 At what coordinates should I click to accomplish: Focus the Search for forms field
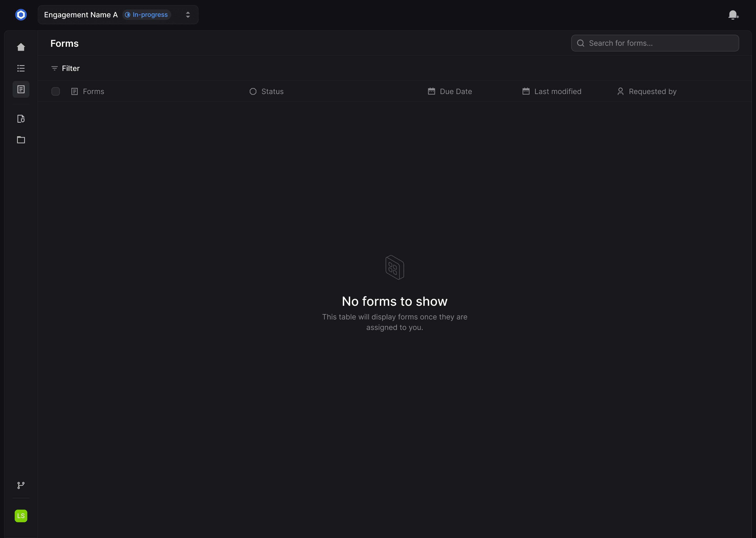(x=655, y=43)
